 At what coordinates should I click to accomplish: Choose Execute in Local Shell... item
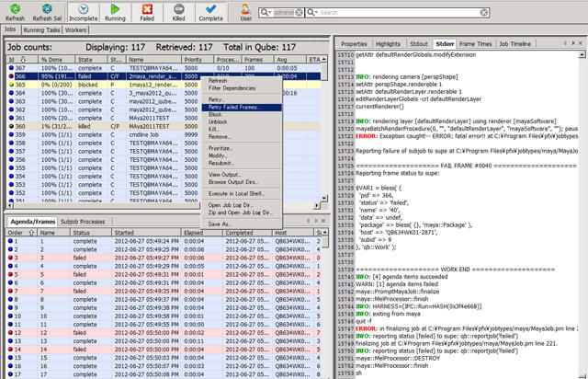(x=242, y=194)
